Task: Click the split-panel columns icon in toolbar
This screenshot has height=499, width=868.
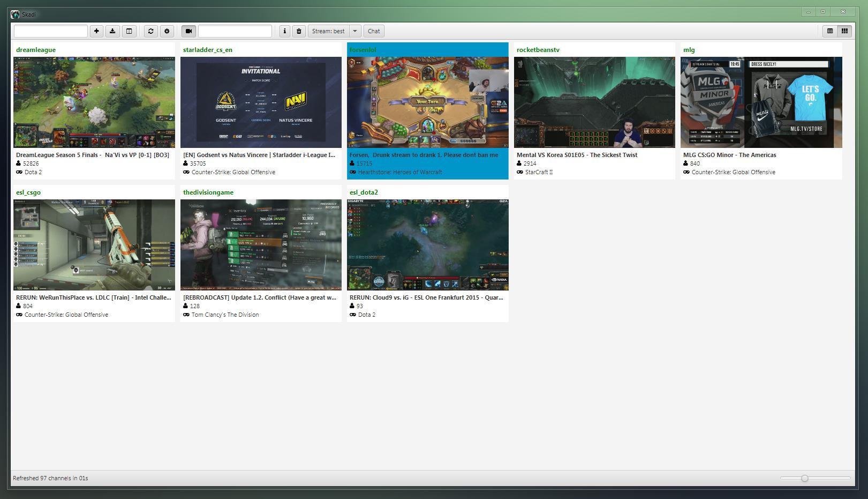Action: pyautogui.click(x=129, y=31)
